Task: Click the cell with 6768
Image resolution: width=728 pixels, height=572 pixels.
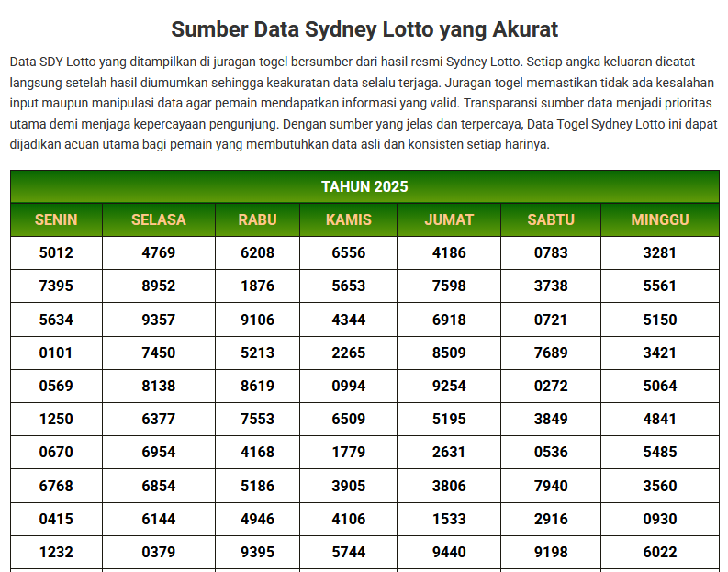Action: (x=56, y=486)
